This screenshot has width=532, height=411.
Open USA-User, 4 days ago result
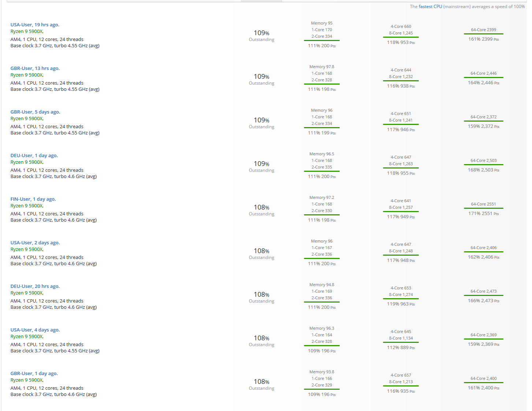(35, 330)
